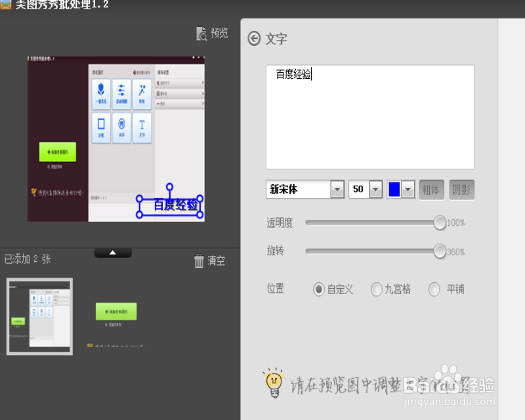The height and width of the screenshot is (420, 525).
Task: Click the rotation handle above the watermark text
Action: tap(170, 186)
